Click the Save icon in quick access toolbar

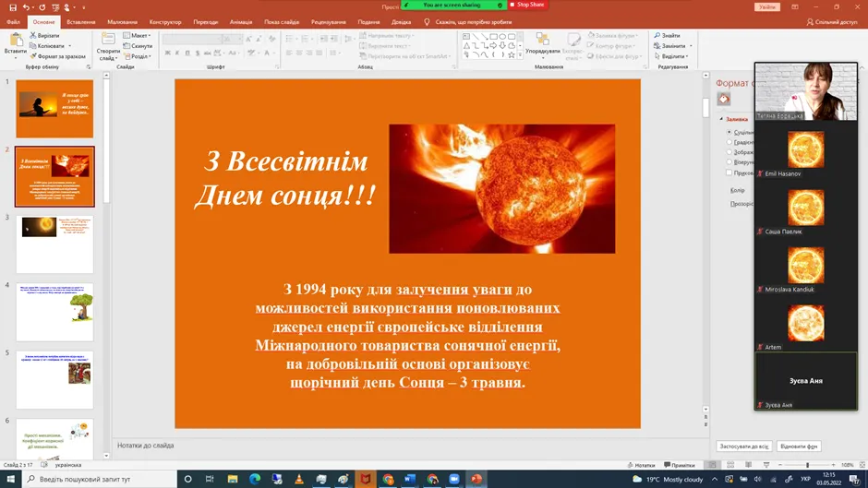[x=13, y=6]
